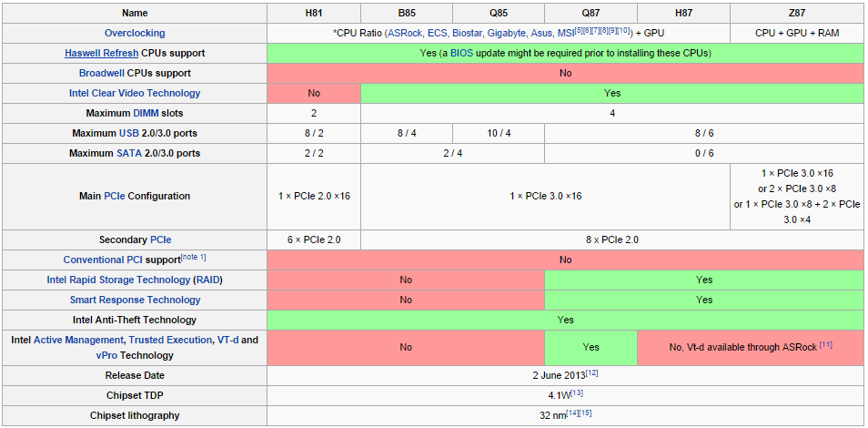The height and width of the screenshot is (428, 868).
Task: Open the Asus manufacturer link
Action: coord(540,33)
